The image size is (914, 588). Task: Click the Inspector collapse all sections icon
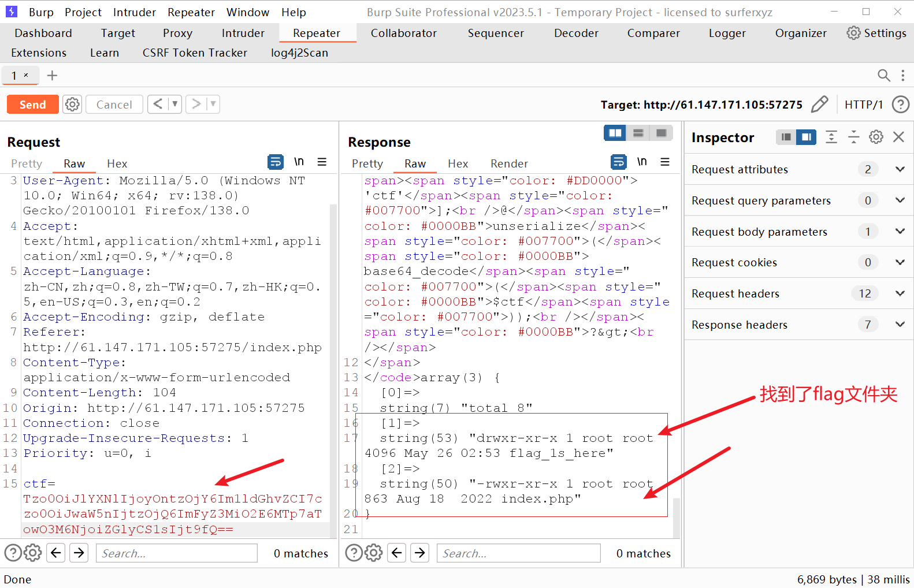point(853,137)
